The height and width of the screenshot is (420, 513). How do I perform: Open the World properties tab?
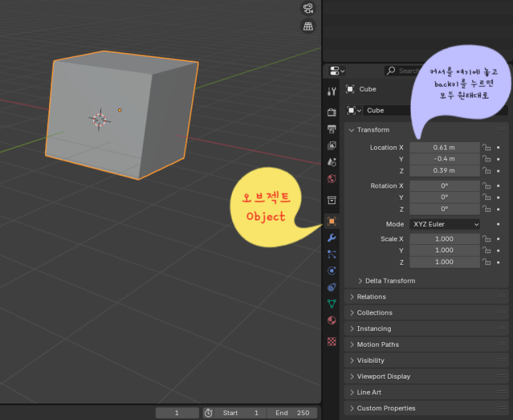tap(332, 179)
